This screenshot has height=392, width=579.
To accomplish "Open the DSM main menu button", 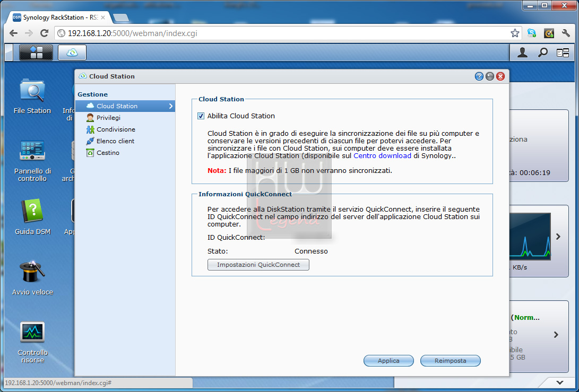I will (x=36, y=53).
